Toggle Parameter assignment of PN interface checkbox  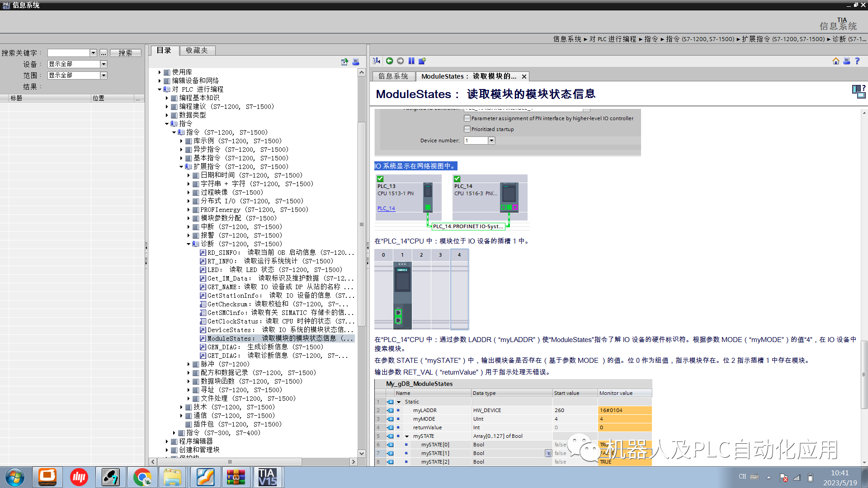(467, 118)
